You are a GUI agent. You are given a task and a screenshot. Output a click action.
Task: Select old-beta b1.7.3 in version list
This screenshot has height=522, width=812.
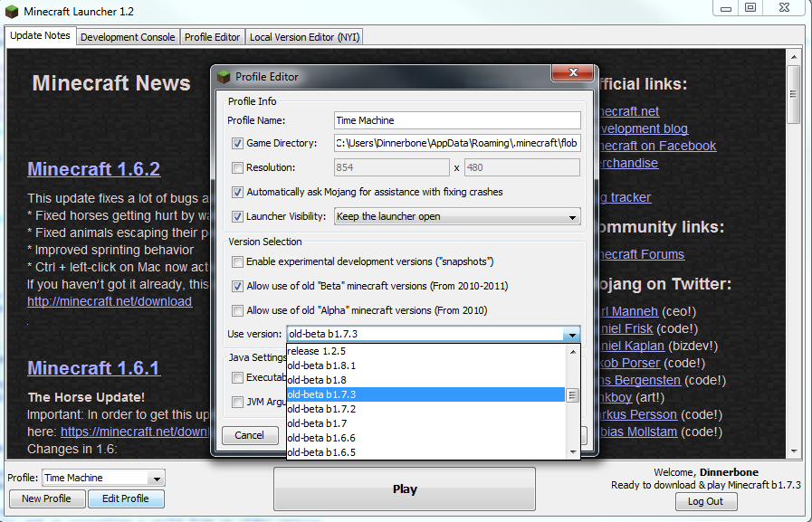tap(425, 394)
